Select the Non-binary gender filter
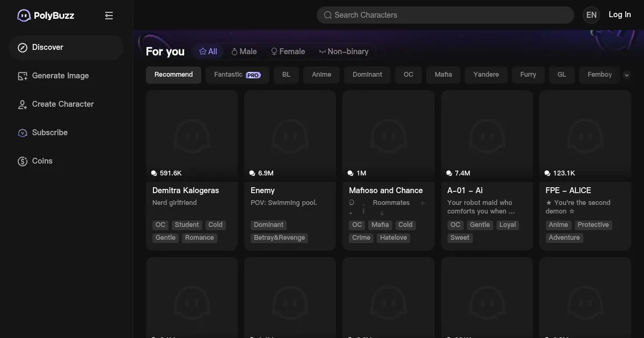Viewport: 644px width, 338px height. pyautogui.click(x=343, y=52)
